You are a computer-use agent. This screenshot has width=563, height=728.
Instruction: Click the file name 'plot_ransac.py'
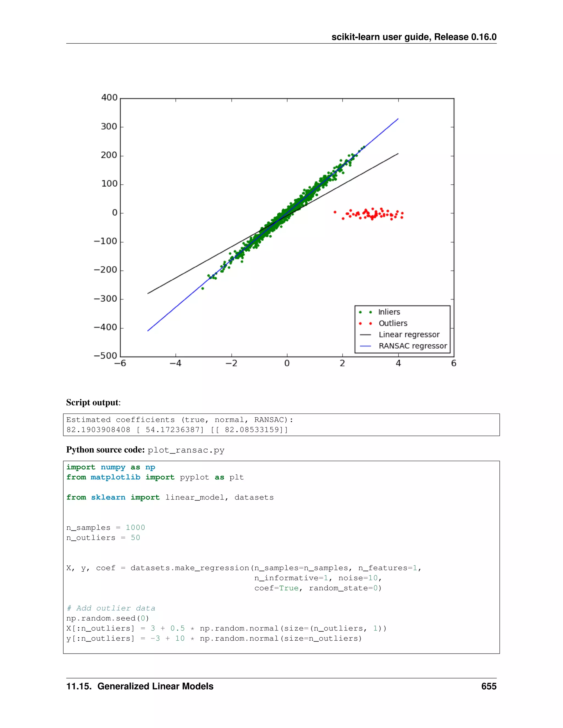[x=186, y=451]
